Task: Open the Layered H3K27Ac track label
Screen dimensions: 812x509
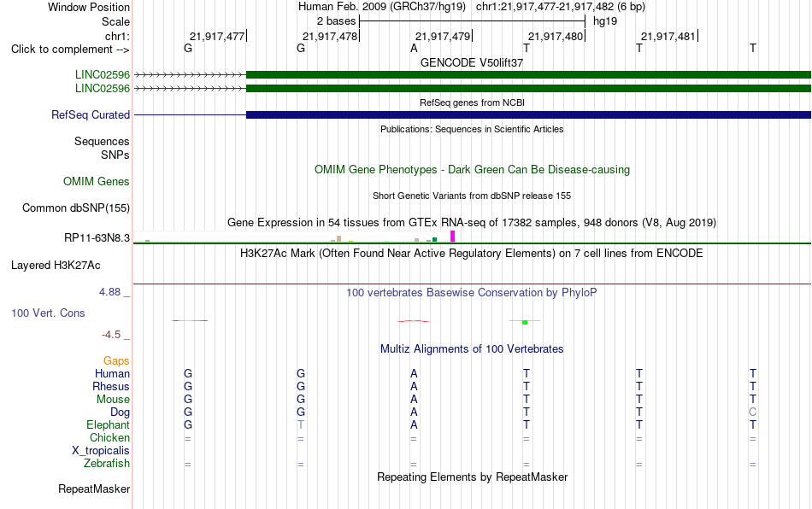Action: pos(56,266)
